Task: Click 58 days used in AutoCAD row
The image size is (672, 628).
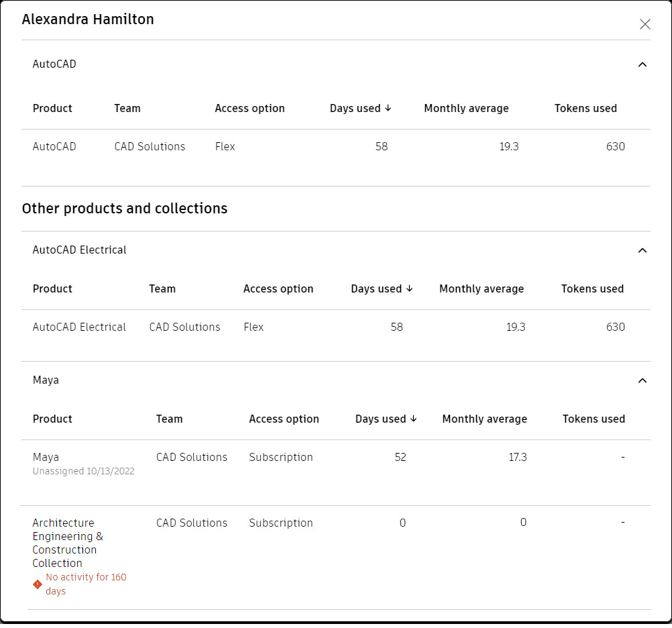Action: click(x=382, y=147)
